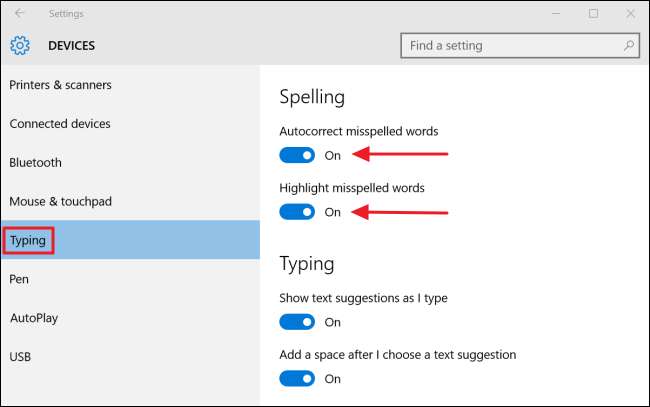Click the back arrow in the title bar
This screenshot has height=407, width=650.
pyautogui.click(x=19, y=14)
